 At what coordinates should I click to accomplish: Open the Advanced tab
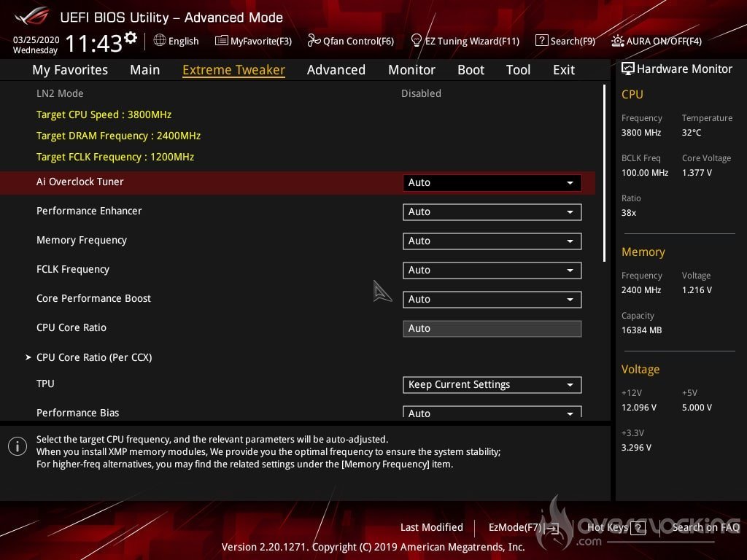(336, 70)
